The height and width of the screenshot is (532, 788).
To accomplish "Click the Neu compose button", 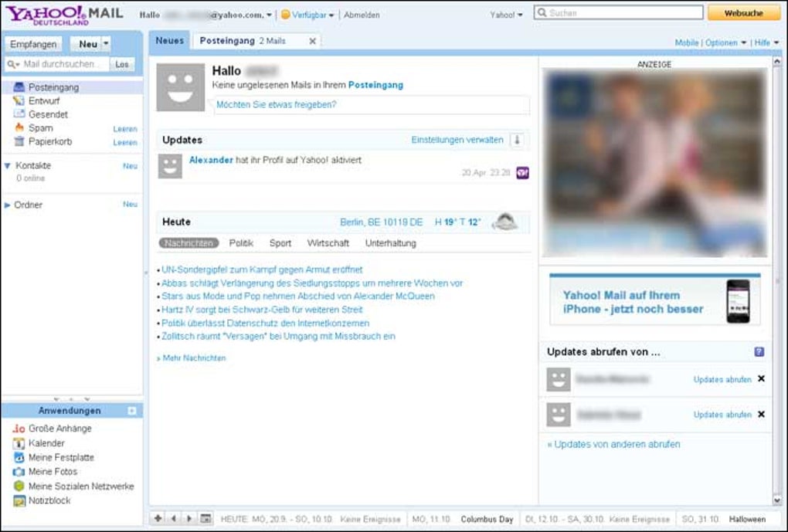I will coord(87,44).
